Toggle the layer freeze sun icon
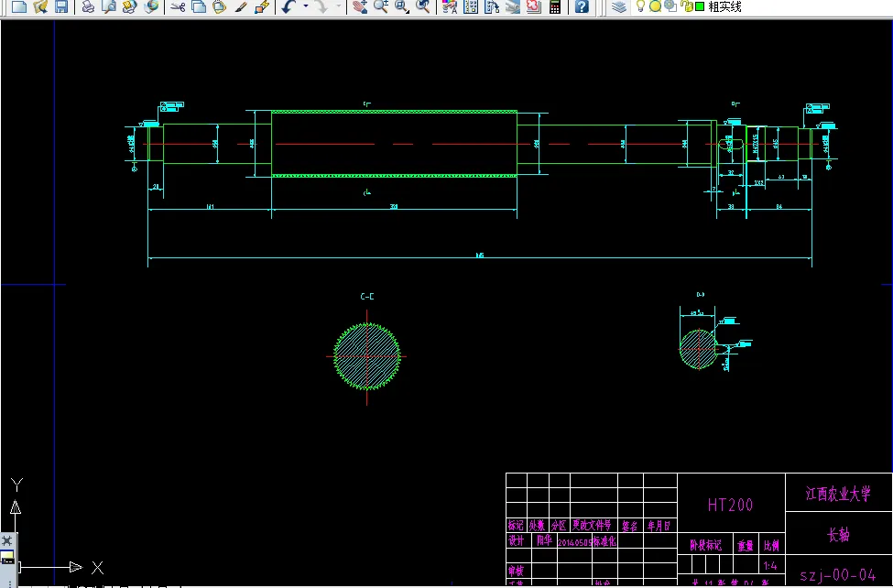The width and height of the screenshot is (893, 588). [656, 6]
